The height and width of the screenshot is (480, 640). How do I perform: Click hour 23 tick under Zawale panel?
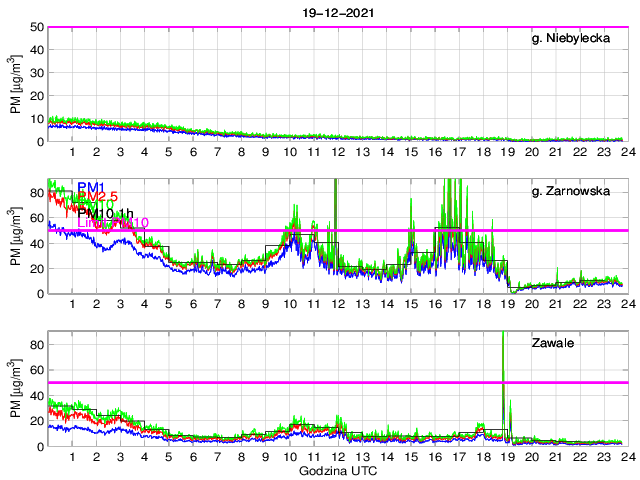pos(604,457)
